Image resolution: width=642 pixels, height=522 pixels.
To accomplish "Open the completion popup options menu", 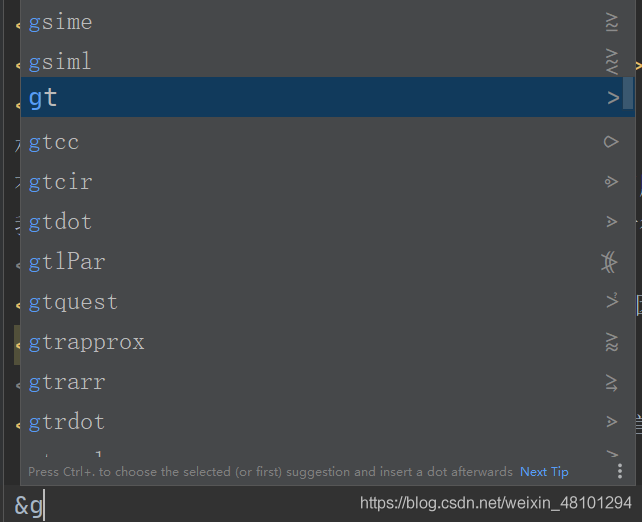I will [620, 471].
